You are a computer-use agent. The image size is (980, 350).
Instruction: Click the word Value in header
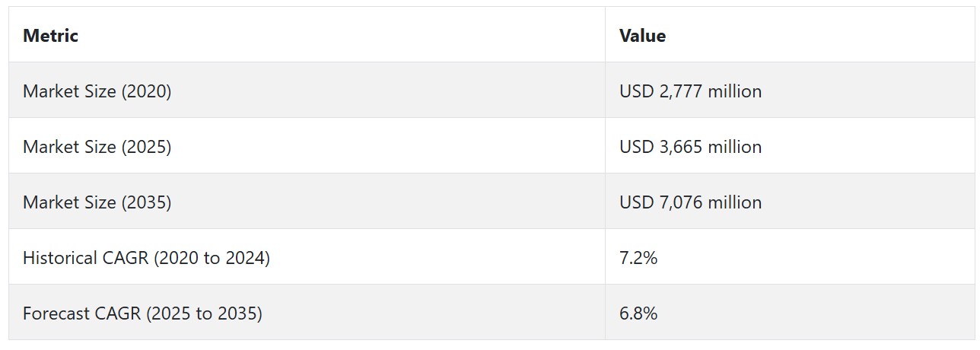coord(642,35)
